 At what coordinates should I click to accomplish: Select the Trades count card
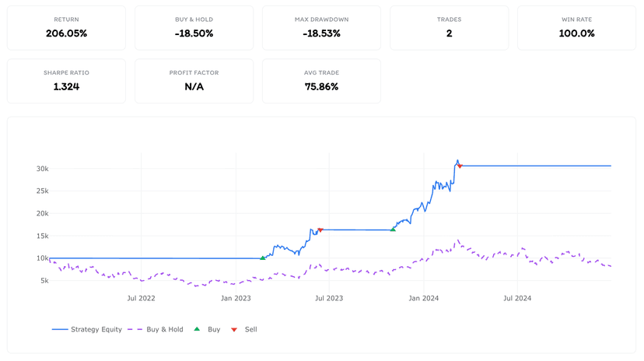pos(450,28)
